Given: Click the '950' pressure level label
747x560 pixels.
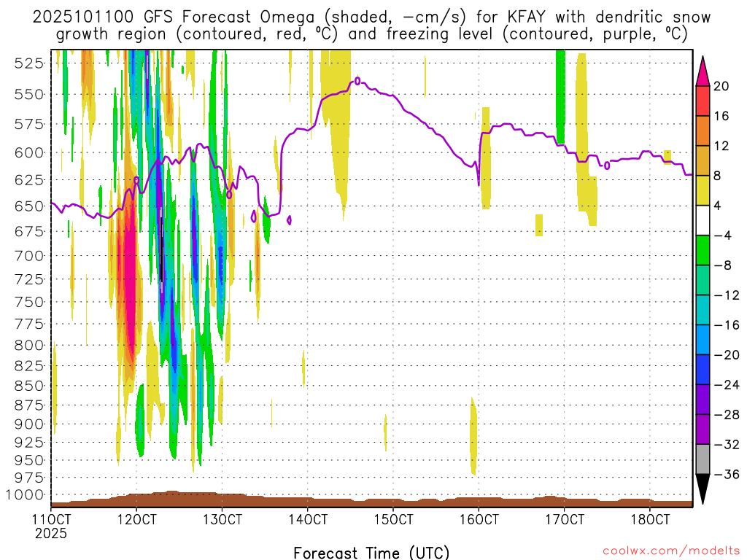Looking at the screenshot, I should 29,461.
